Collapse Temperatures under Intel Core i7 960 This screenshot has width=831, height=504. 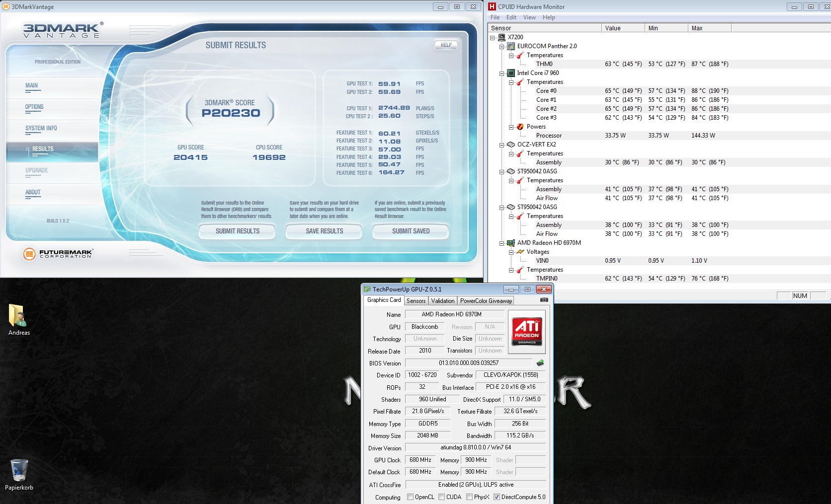[511, 82]
